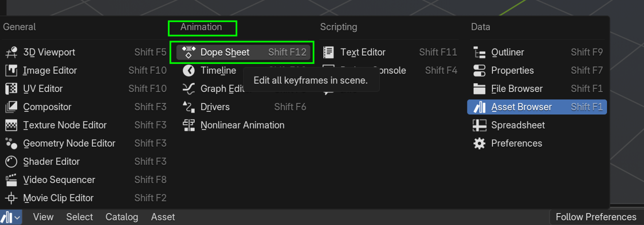Click the Outliner tree icon
Screen dimensions: 644x225
pyautogui.click(x=479, y=52)
